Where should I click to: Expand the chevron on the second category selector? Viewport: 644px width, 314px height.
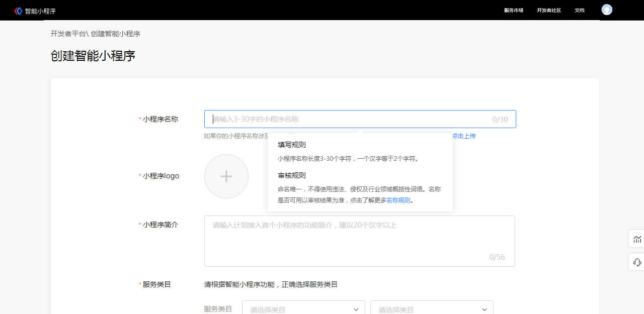click(484, 309)
